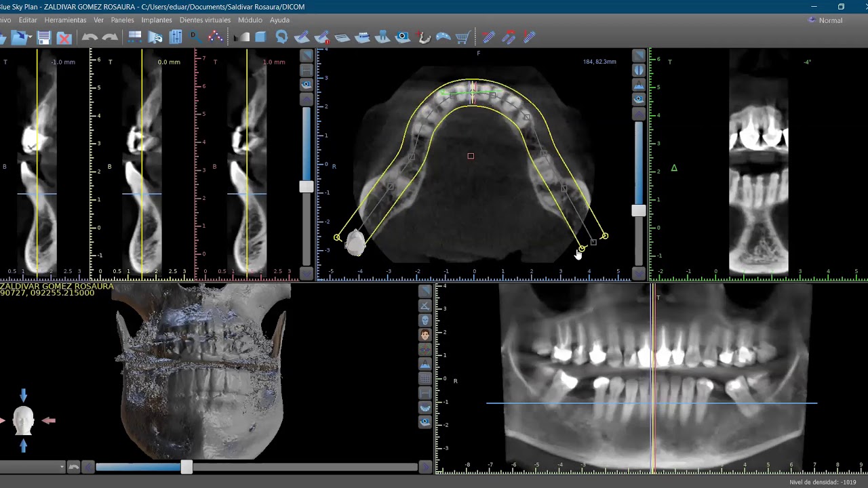
Task: Click the first blue implant screw icon
Action: point(488,37)
